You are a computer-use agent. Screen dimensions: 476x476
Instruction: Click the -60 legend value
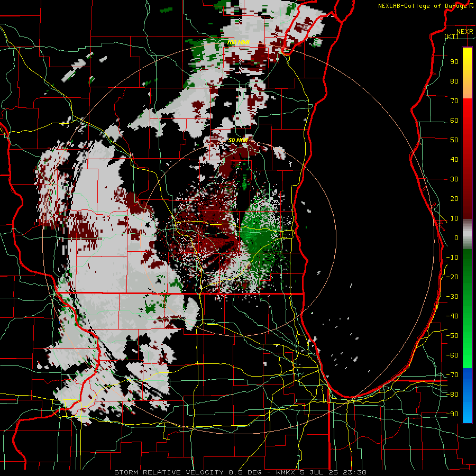click(x=452, y=355)
